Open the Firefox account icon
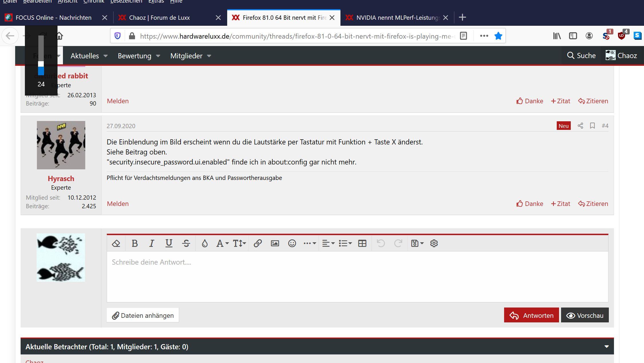 click(x=589, y=36)
